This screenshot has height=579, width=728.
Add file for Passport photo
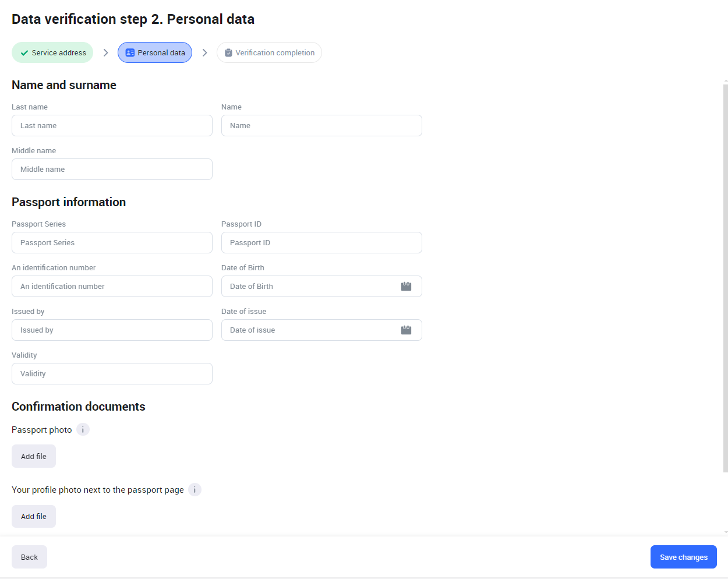[x=34, y=457]
